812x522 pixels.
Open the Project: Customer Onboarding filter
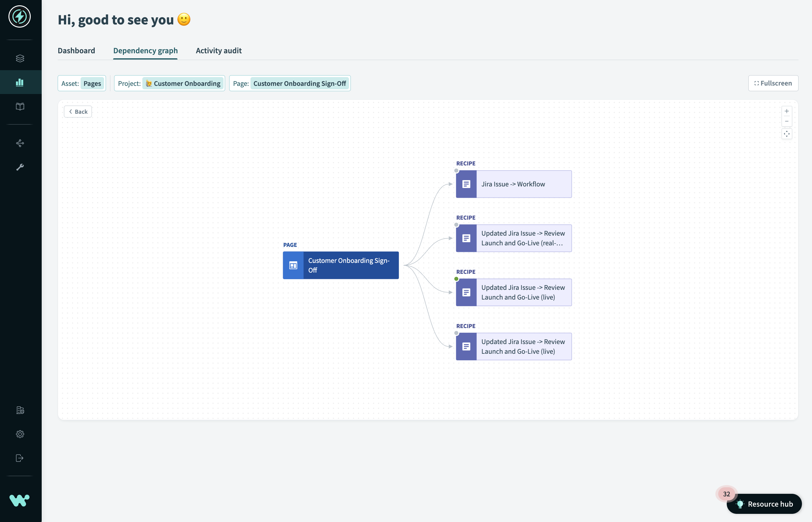click(x=170, y=83)
